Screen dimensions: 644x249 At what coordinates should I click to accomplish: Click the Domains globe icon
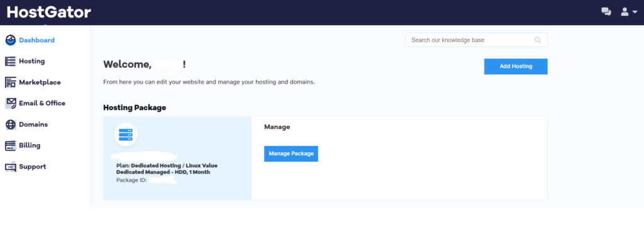[x=10, y=124]
